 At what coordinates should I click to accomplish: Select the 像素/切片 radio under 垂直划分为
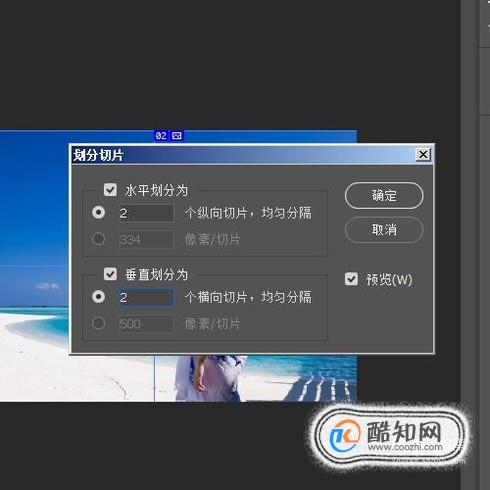click(98, 323)
